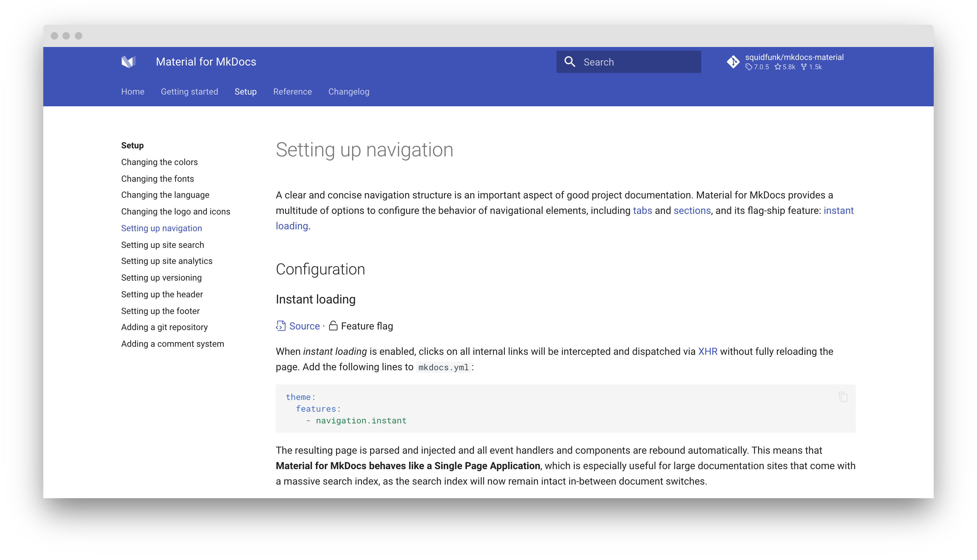
Task: Switch to the Reference tab
Action: (x=292, y=91)
